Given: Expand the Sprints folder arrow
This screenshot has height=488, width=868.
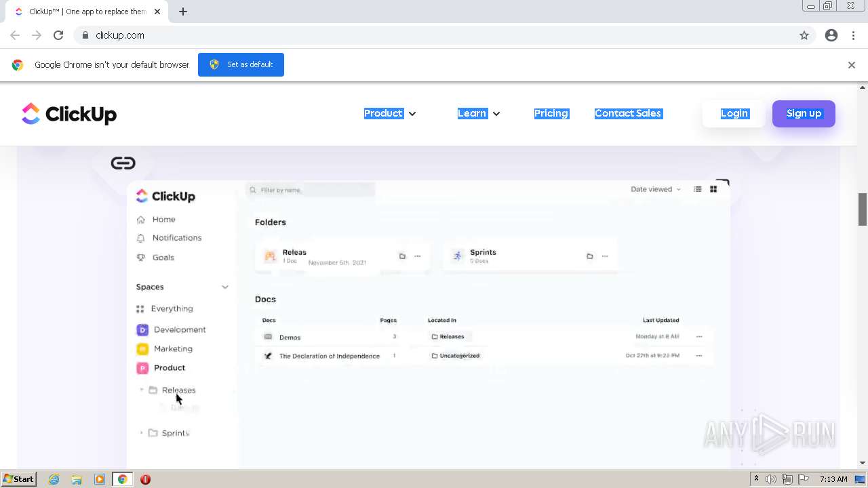Looking at the screenshot, I should click(142, 432).
